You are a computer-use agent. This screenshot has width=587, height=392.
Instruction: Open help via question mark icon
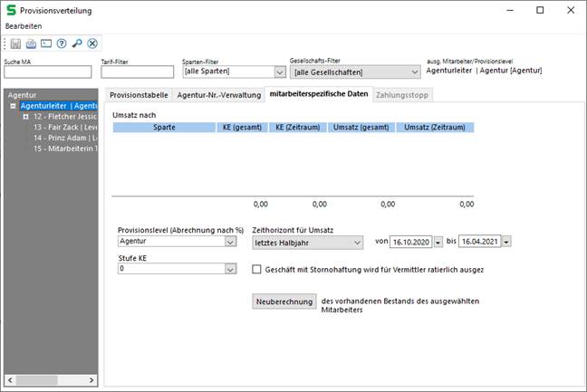62,43
